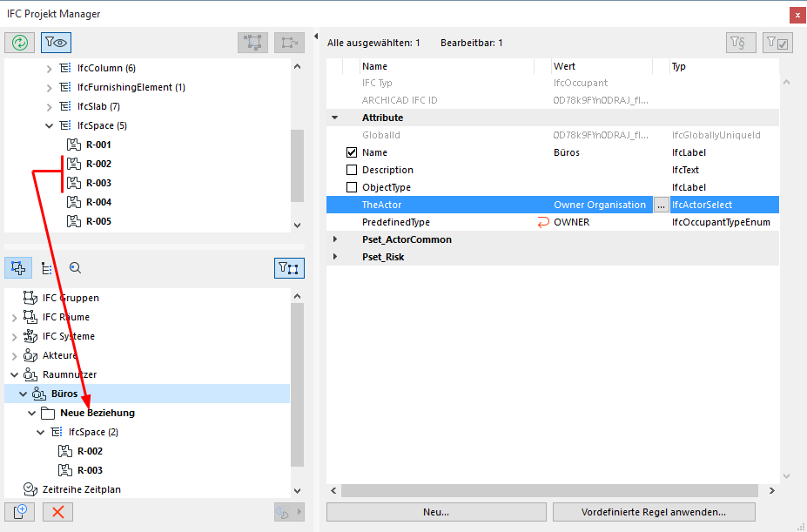Click the grayed relation icon beside select-elements
This screenshot has width=807, height=532.
(x=289, y=43)
